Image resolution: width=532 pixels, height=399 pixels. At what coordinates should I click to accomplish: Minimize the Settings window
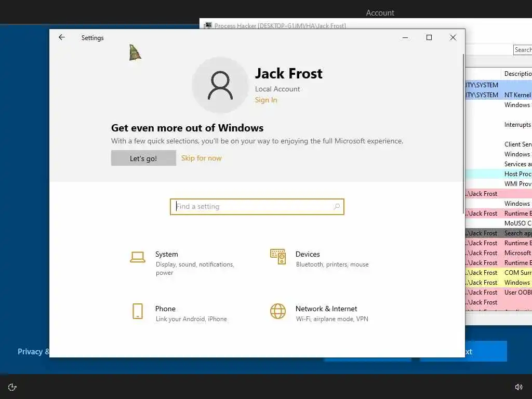(405, 37)
